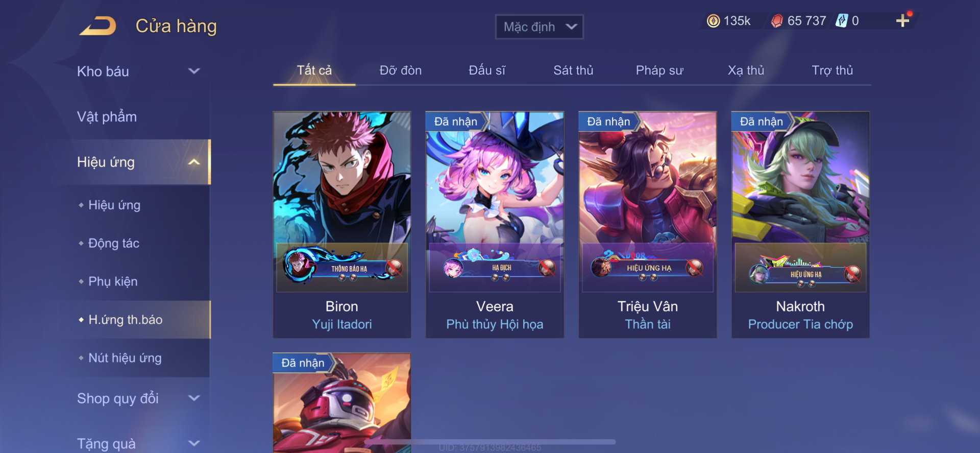This screenshot has height=453, width=980.
Task: Switch to the Sát thủ tab
Action: click(573, 70)
